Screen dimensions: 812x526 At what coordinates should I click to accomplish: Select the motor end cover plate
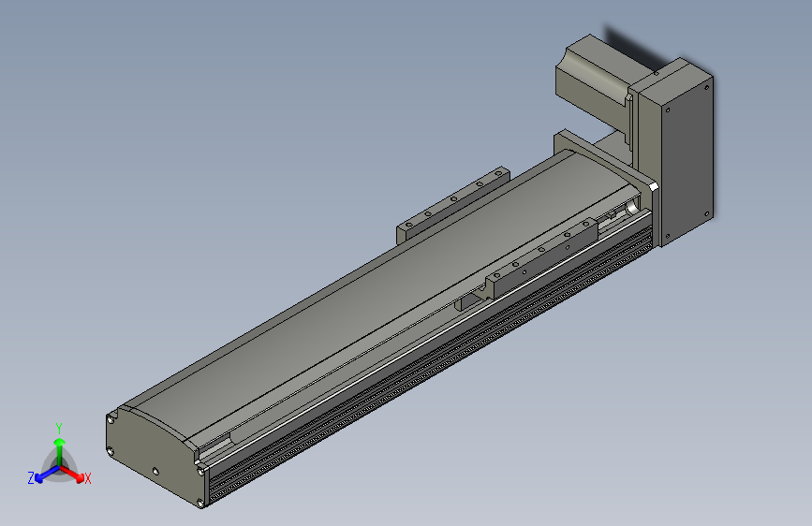(686, 160)
